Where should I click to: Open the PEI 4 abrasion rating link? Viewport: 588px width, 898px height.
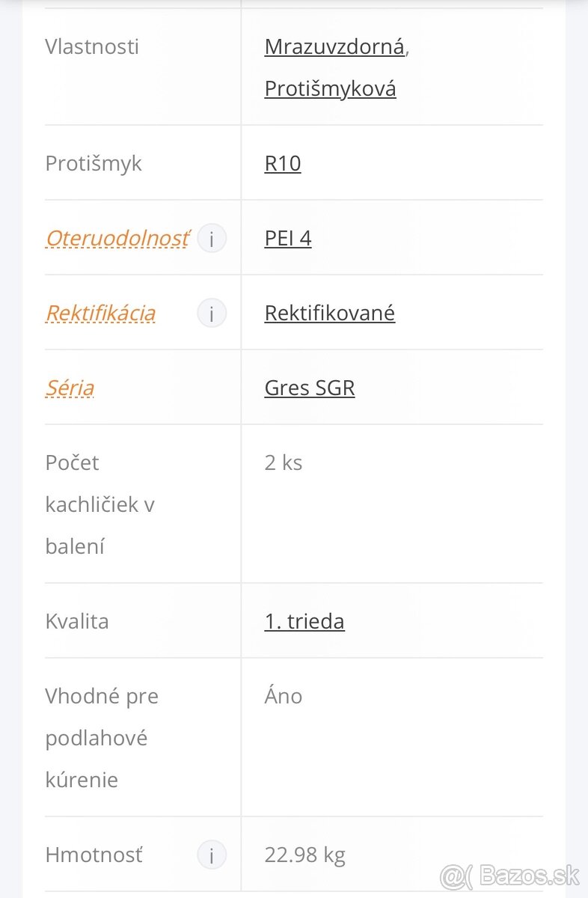click(x=288, y=237)
